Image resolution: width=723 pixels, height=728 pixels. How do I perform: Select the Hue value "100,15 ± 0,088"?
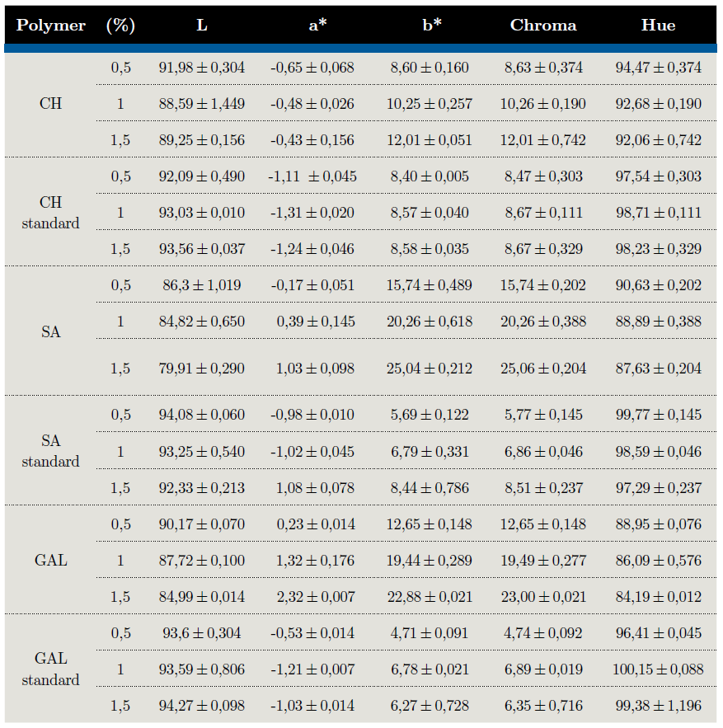point(658,669)
